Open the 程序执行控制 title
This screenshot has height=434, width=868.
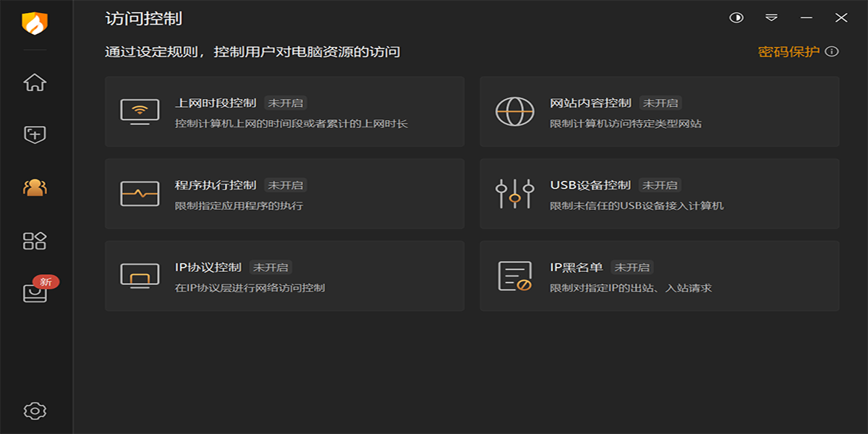[x=216, y=184]
